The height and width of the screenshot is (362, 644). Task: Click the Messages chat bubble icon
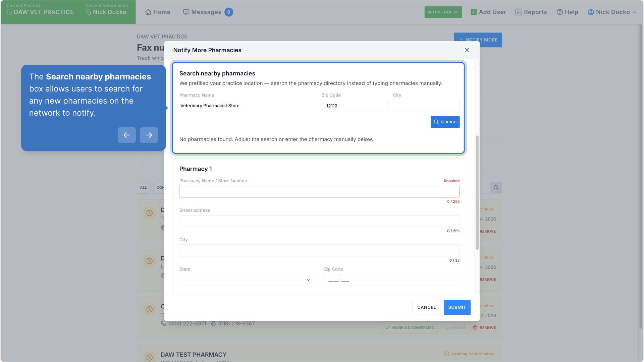point(186,12)
